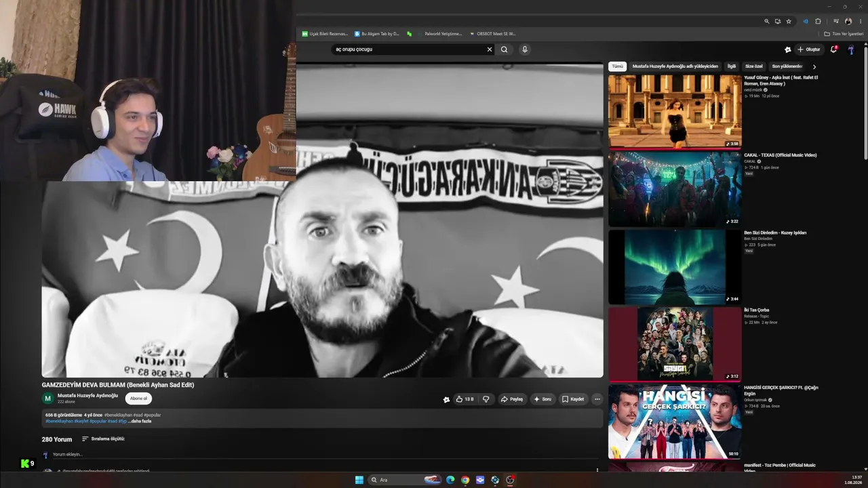
Task: Open YouTube notifications bell
Action: coord(833,49)
